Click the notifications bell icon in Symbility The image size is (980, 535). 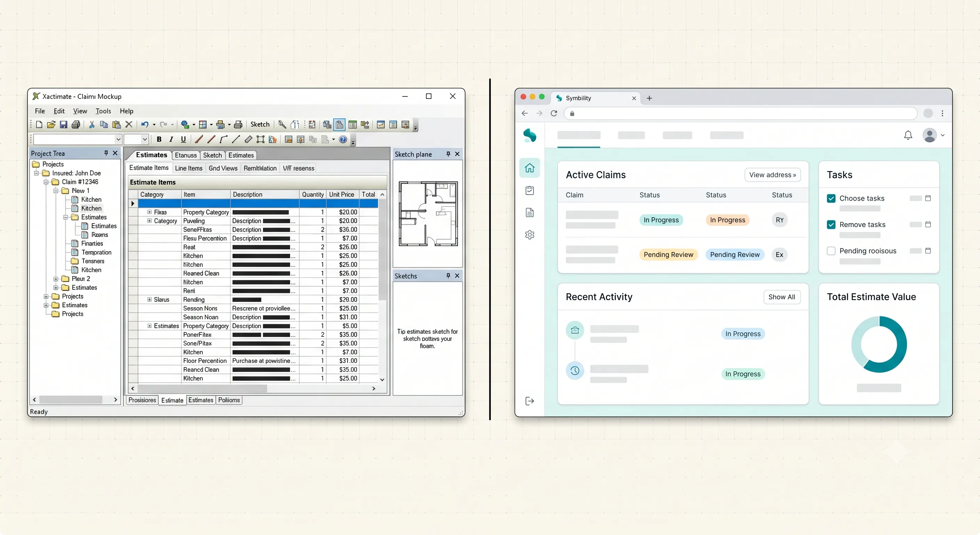pos(908,135)
